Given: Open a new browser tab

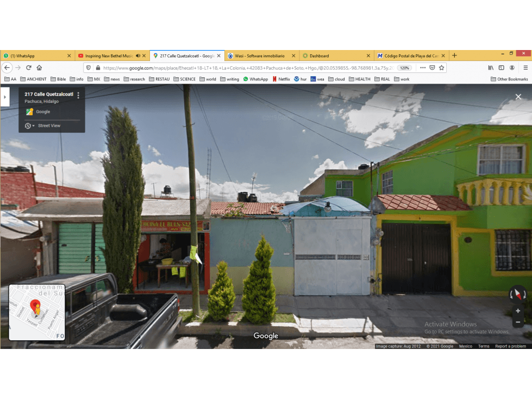Looking at the screenshot, I should (455, 55).
